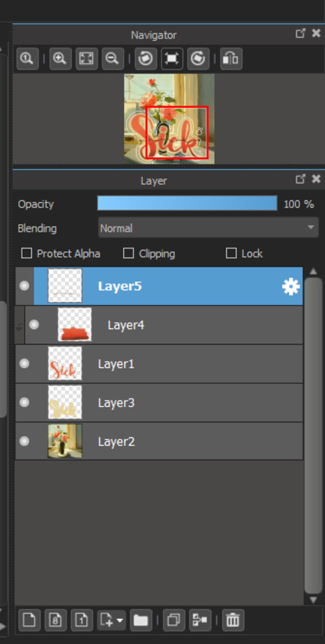Click the zoom out magnifier icon

113,58
